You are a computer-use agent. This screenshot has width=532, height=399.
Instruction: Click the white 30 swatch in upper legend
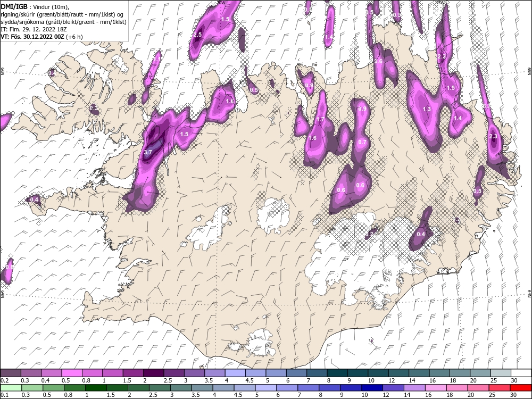point(521,373)
